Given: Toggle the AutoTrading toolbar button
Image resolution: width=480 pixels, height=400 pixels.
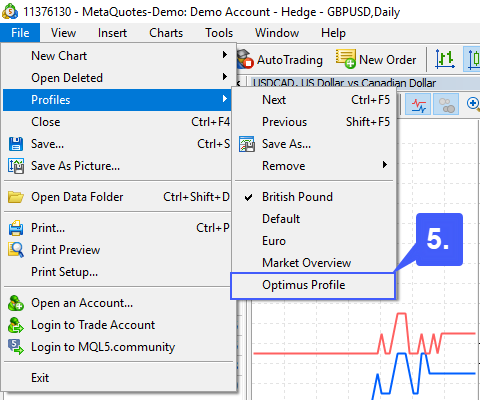Looking at the screenshot, I should [280, 60].
